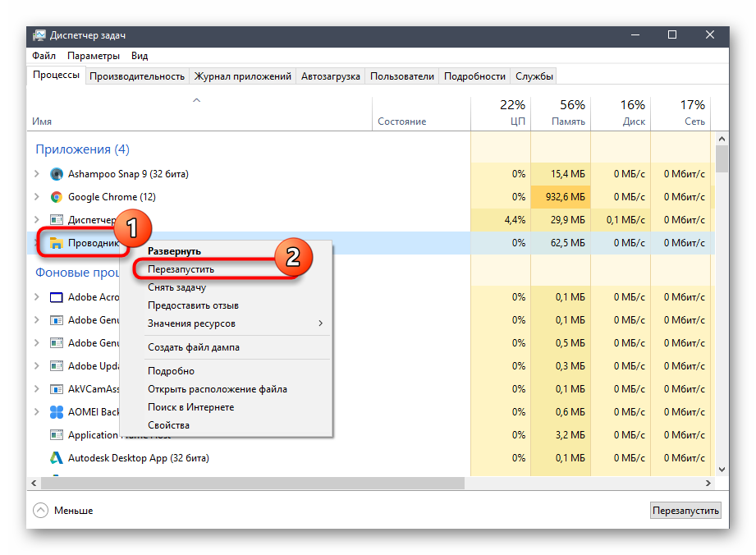Click the Ashampoo Snap 9 process icon
Viewport: 756px width, 555px height.
tap(57, 174)
